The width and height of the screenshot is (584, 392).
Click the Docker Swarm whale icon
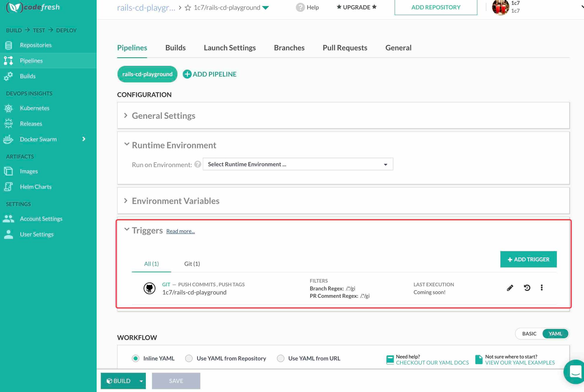point(8,140)
